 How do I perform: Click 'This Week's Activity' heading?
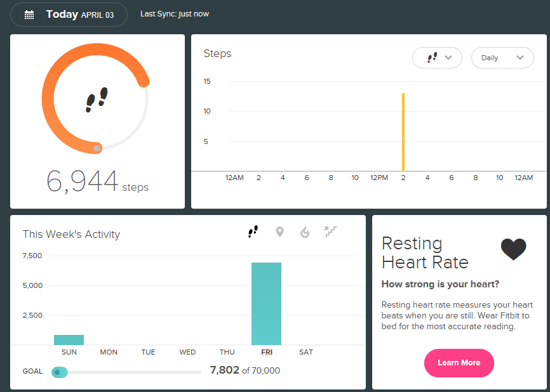(x=71, y=234)
